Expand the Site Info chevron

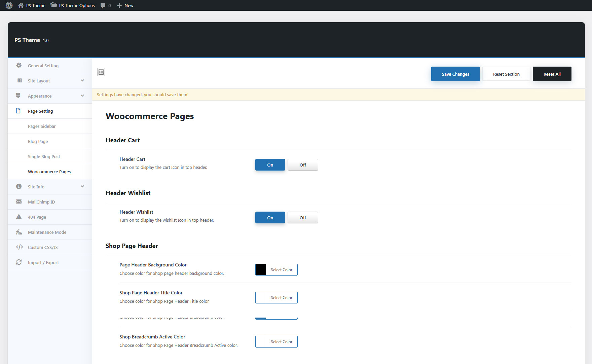tap(82, 187)
